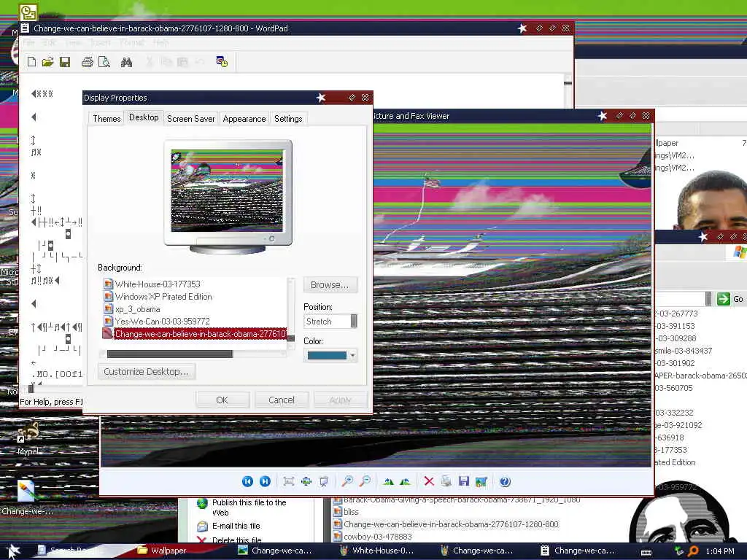Click the monitor wallpaper preview thumbnail

pyautogui.click(x=227, y=191)
